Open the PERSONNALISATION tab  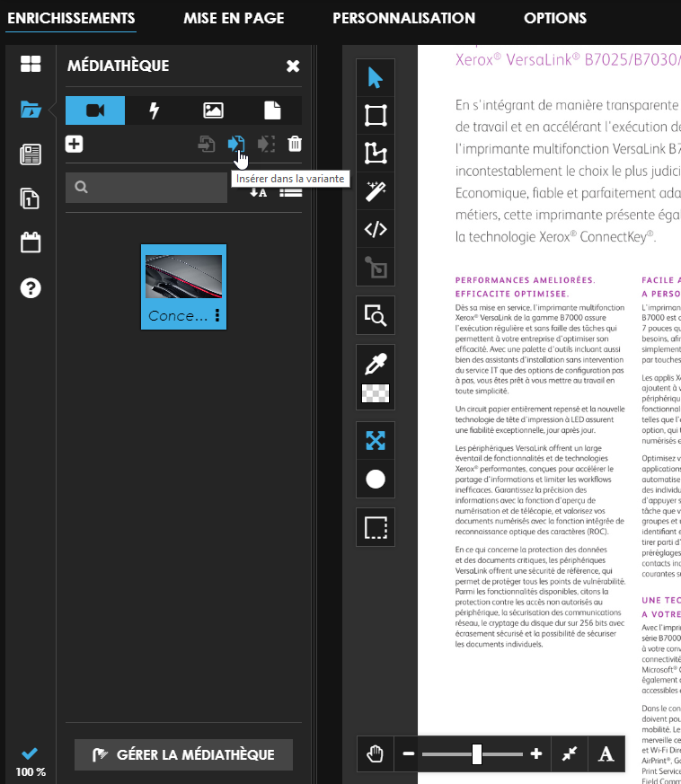[403, 19]
